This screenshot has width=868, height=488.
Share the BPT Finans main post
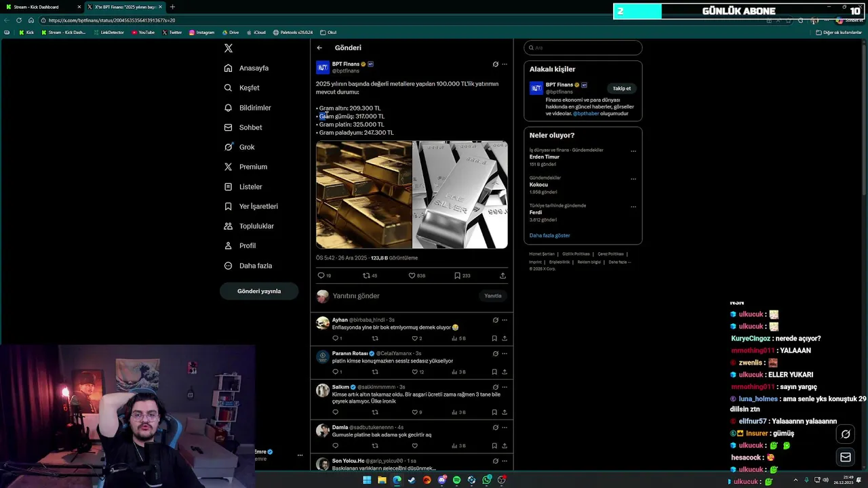[x=502, y=276]
